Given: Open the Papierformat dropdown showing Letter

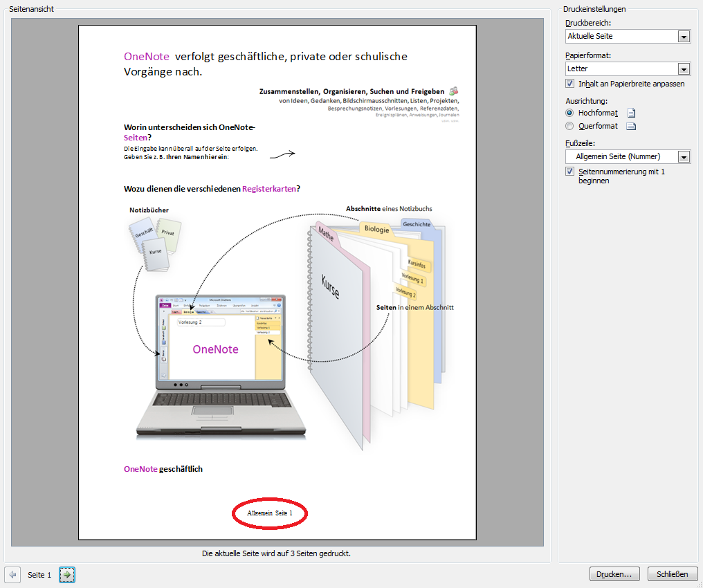Looking at the screenshot, I should click(x=628, y=68).
